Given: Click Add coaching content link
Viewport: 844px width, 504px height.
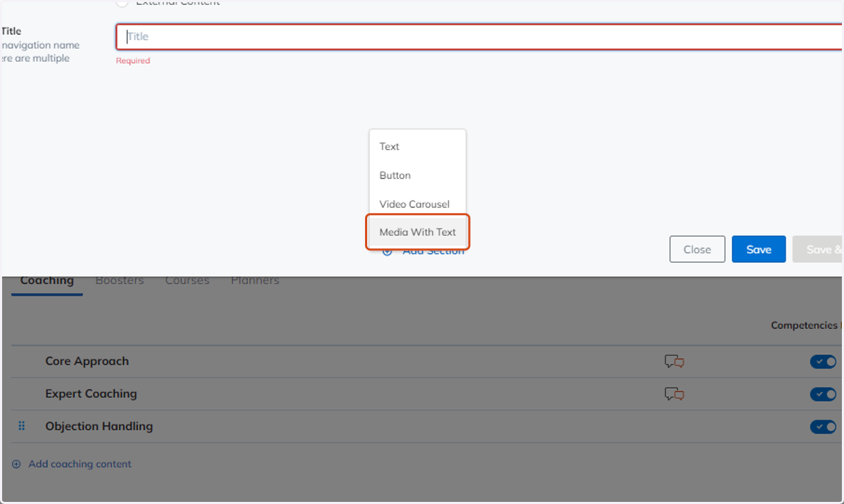Looking at the screenshot, I should pyautogui.click(x=79, y=464).
